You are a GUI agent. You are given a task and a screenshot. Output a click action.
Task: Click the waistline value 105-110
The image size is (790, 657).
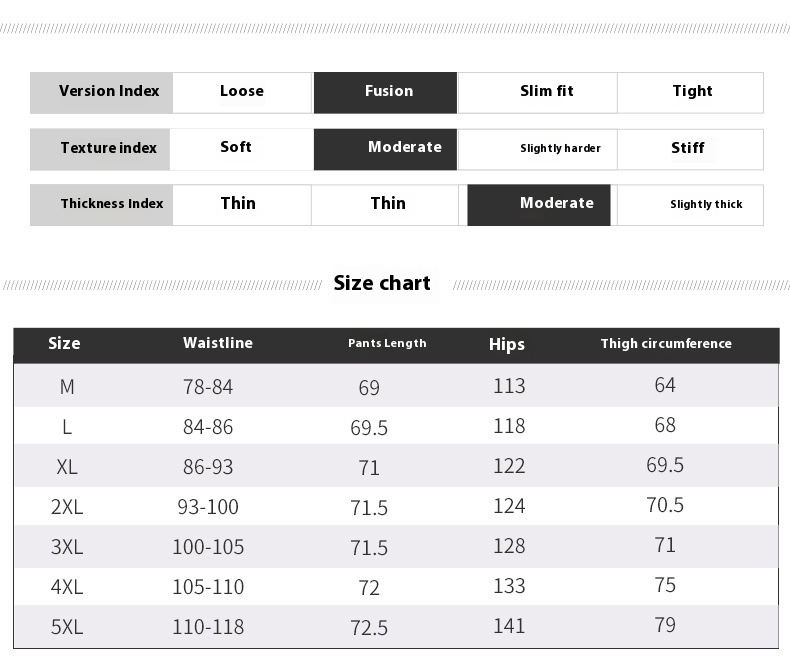tap(208, 587)
